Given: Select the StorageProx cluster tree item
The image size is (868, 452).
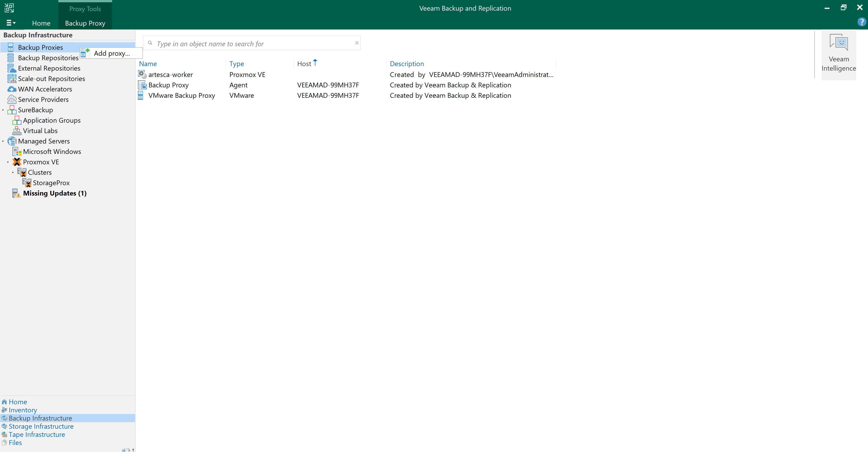Looking at the screenshot, I should pyautogui.click(x=51, y=183).
